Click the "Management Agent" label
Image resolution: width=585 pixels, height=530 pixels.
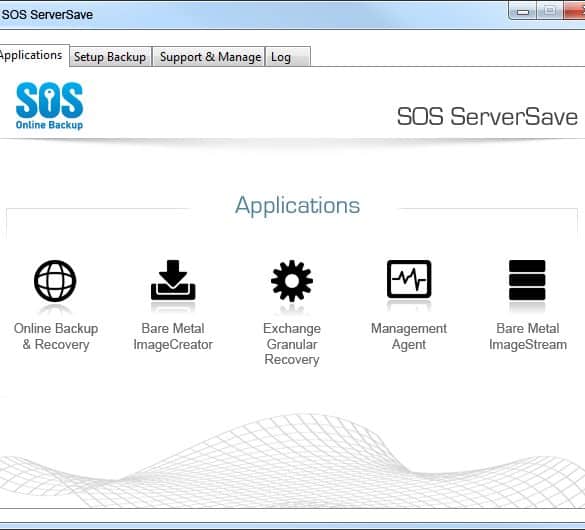(409, 336)
